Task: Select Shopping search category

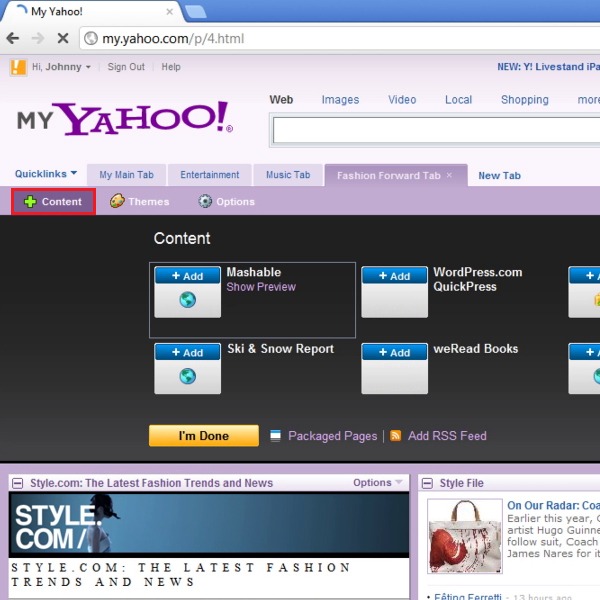Action: click(x=525, y=100)
